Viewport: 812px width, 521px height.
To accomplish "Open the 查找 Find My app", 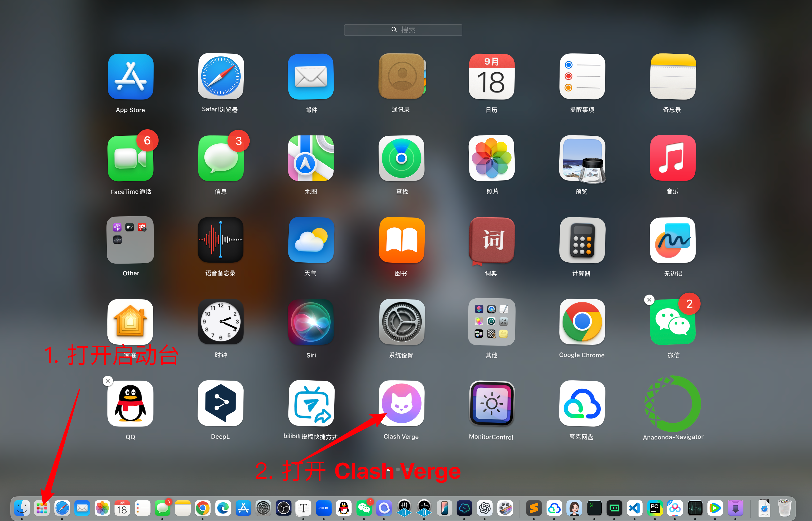I will (402, 158).
